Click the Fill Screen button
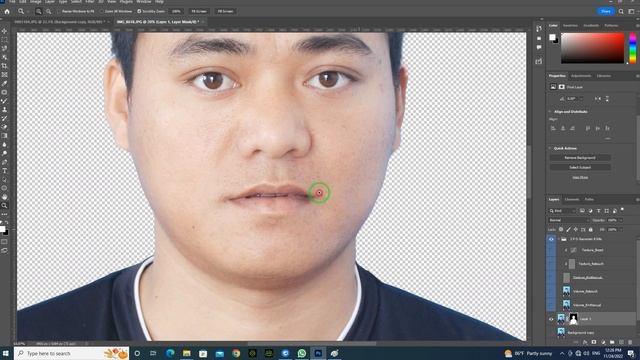The image size is (640, 360). pyautogui.click(x=225, y=11)
